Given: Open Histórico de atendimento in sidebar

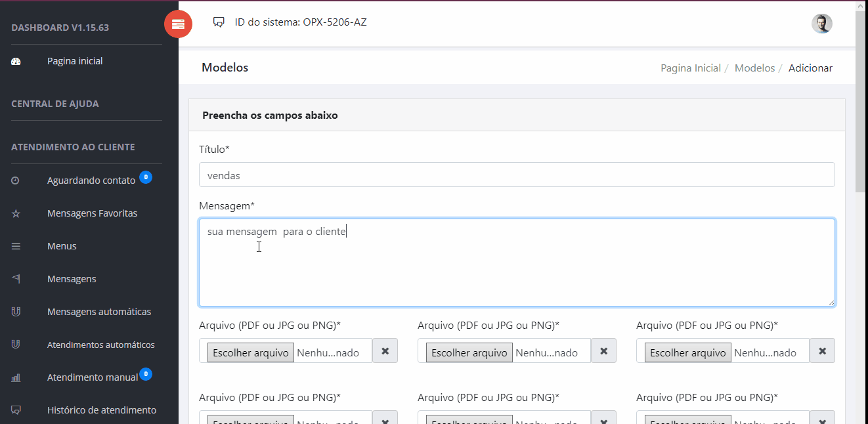Looking at the screenshot, I should pyautogui.click(x=101, y=410).
